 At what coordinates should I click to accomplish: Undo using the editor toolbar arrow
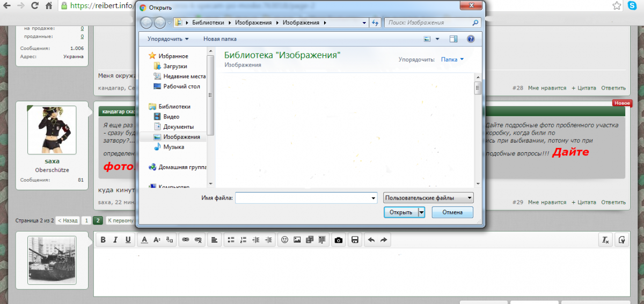coord(371,240)
